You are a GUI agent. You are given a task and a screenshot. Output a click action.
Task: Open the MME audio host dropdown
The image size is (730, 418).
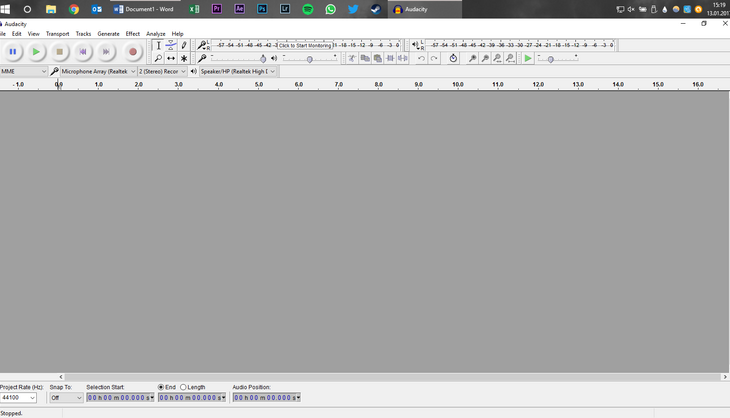[x=24, y=71]
